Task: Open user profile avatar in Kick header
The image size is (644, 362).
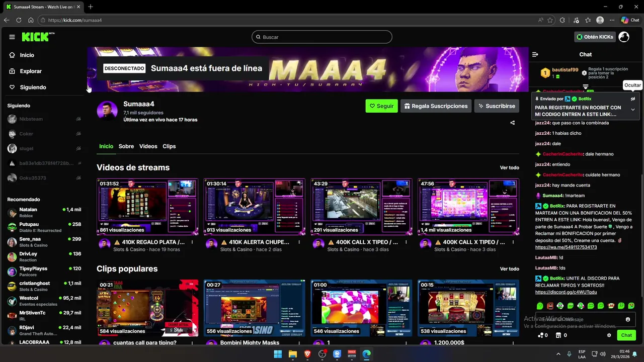Action: [x=624, y=37]
